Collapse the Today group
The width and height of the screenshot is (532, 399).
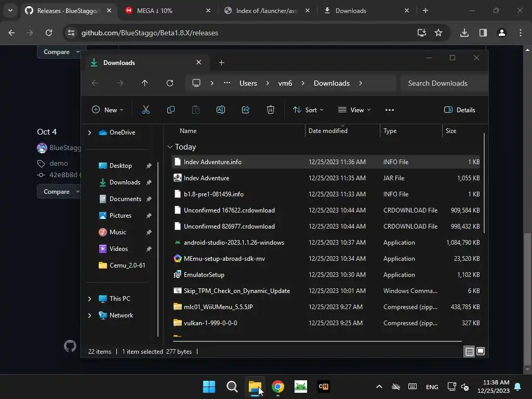(x=170, y=147)
